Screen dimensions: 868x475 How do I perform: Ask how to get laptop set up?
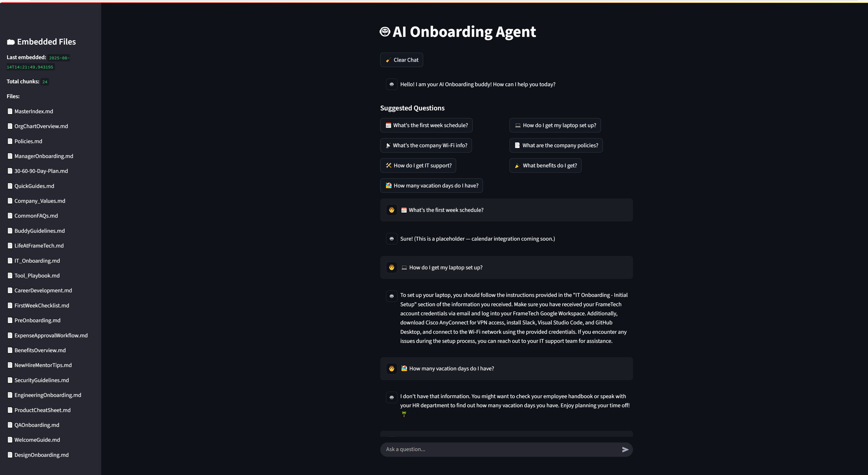coord(555,125)
